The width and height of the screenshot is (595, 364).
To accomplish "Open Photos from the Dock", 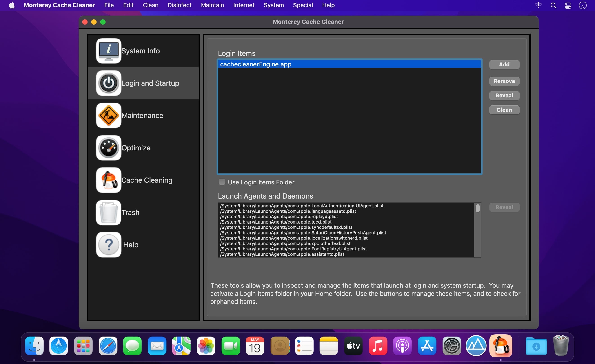I will point(206,346).
